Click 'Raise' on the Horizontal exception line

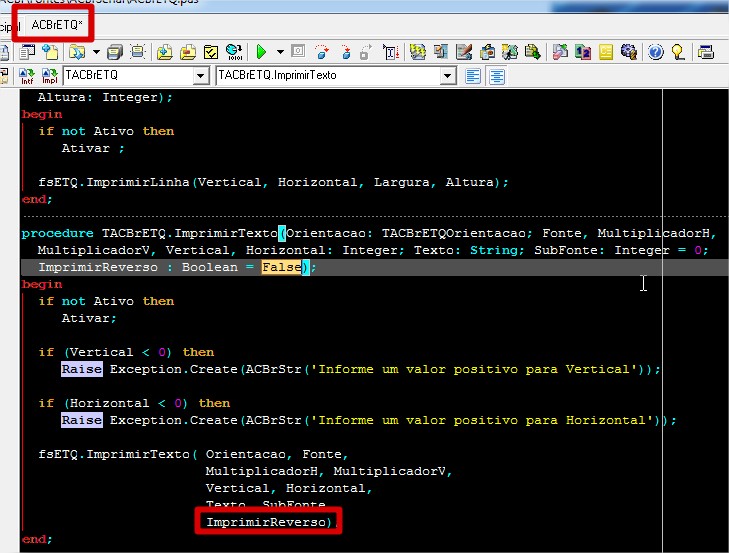tap(82, 420)
